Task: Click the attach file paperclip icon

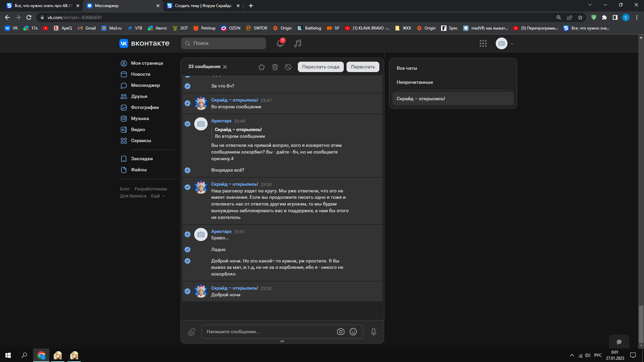Action: pyautogui.click(x=192, y=332)
